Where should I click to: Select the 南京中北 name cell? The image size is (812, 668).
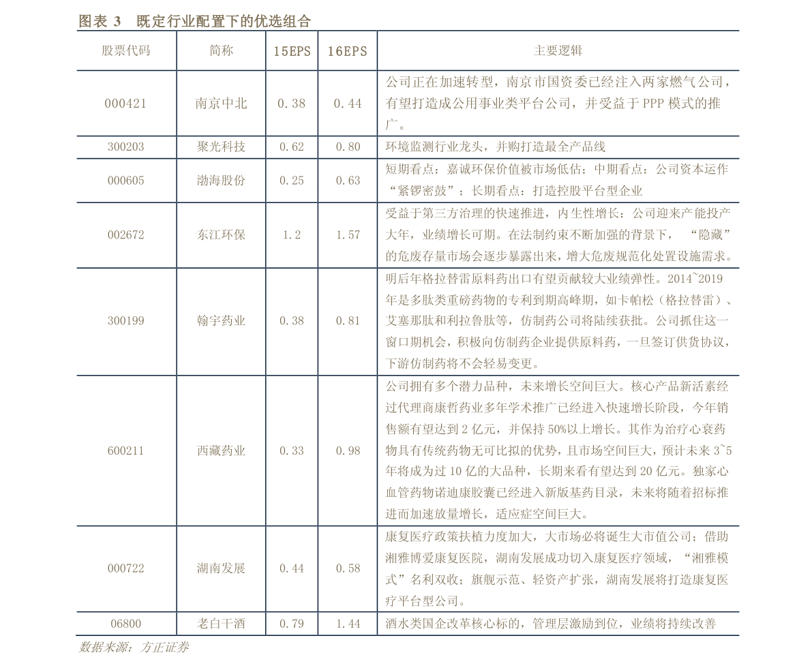coord(221,104)
